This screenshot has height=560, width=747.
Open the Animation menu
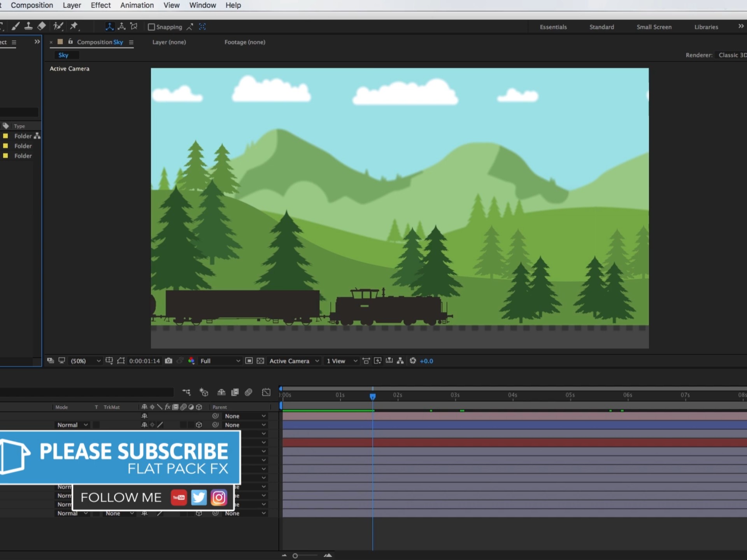[137, 5]
